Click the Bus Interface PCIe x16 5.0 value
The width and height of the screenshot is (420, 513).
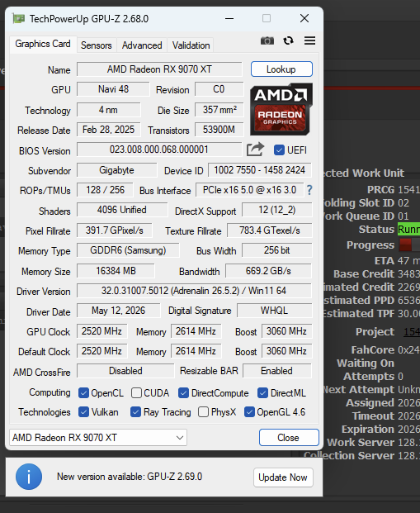click(x=249, y=190)
